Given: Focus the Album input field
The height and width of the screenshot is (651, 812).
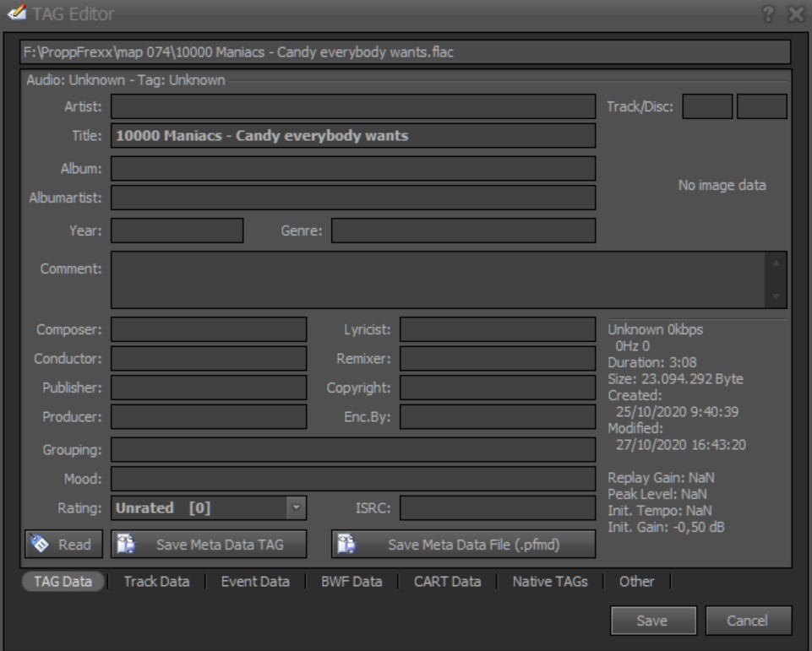Looking at the screenshot, I should click(x=353, y=168).
